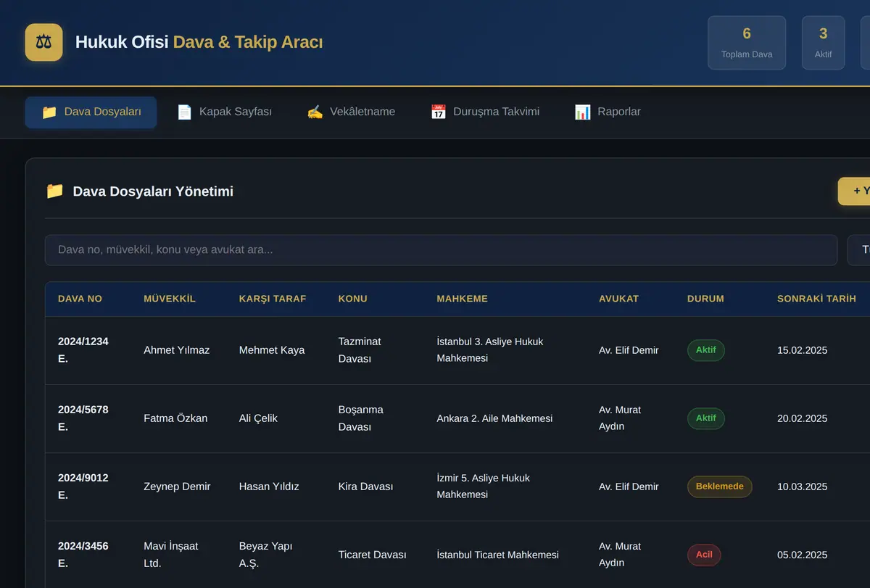Click the Beklemede status badge
This screenshot has width=870, height=588.
click(720, 486)
